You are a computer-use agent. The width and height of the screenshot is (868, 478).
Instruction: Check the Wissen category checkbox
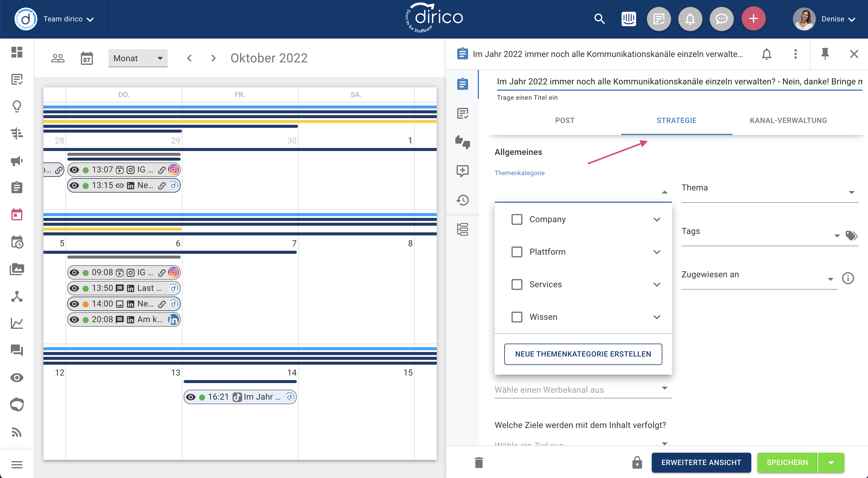coord(517,317)
